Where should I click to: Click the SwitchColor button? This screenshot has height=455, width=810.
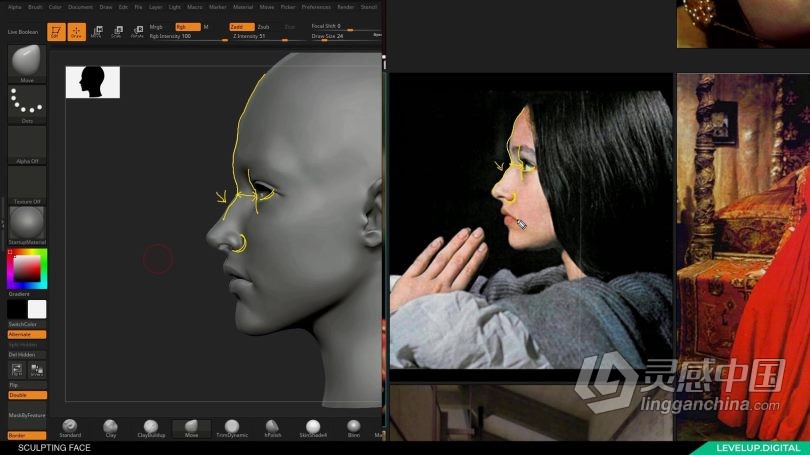(27, 324)
